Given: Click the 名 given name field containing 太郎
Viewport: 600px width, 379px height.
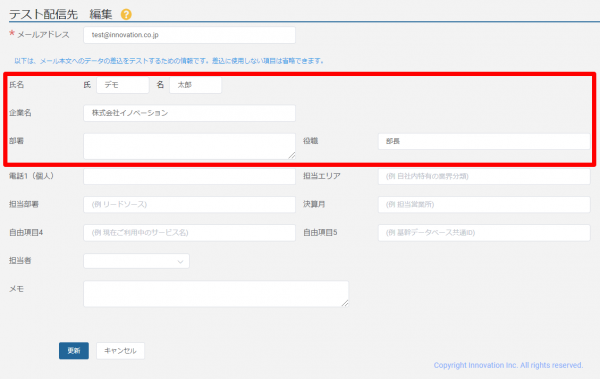Looking at the screenshot, I should click(196, 85).
